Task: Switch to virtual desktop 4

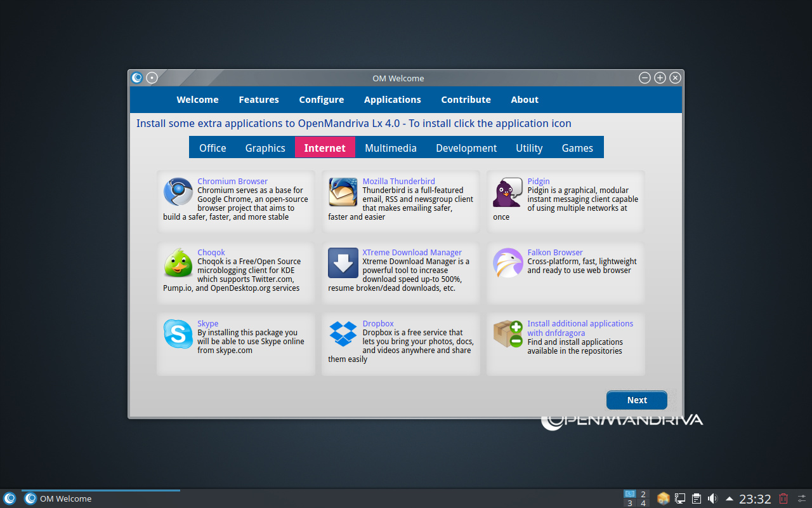Action: 643,504
